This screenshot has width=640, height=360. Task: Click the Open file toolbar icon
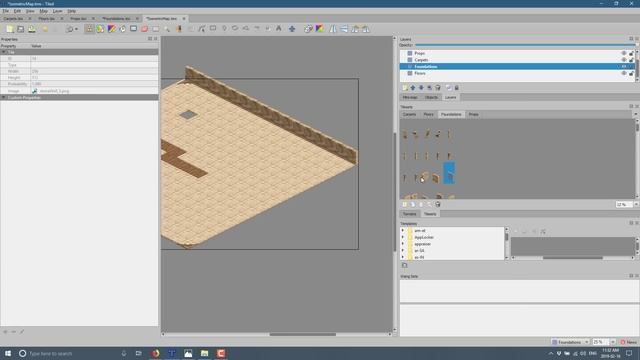(20, 29)
